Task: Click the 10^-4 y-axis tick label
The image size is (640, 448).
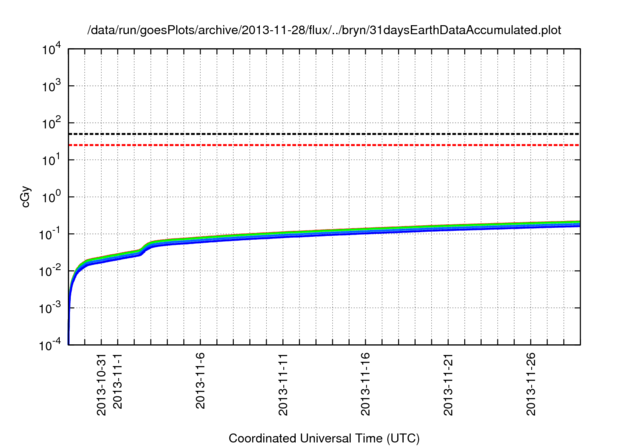Action: 51,346
